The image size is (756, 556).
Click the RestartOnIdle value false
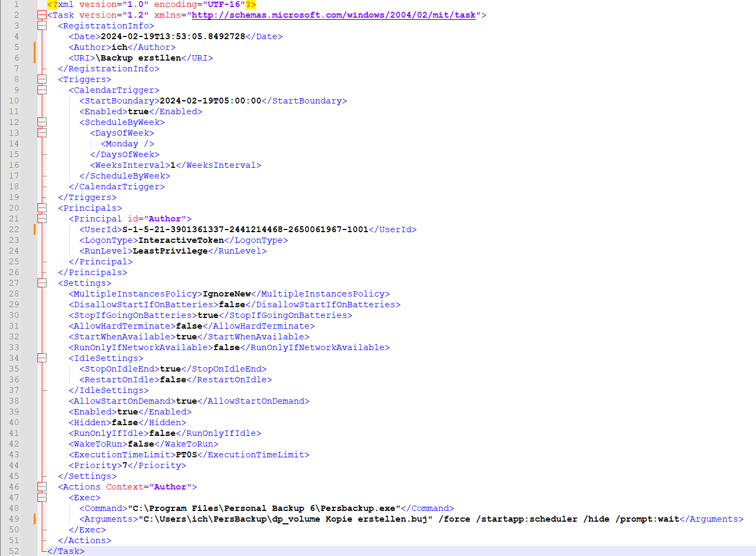[x=173, y=380]
